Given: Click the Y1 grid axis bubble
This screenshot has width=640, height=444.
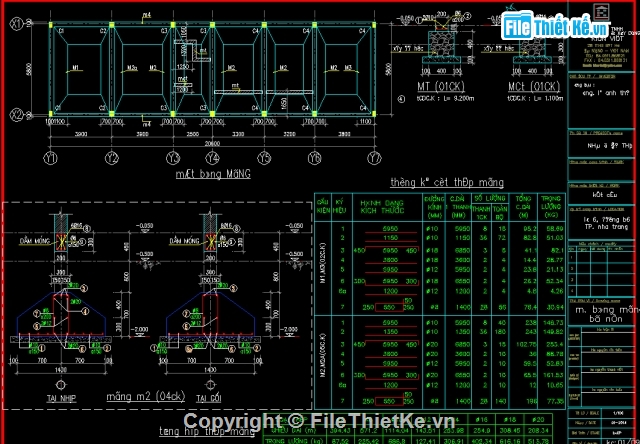Looking at the screenshot, I should point(51,158).
